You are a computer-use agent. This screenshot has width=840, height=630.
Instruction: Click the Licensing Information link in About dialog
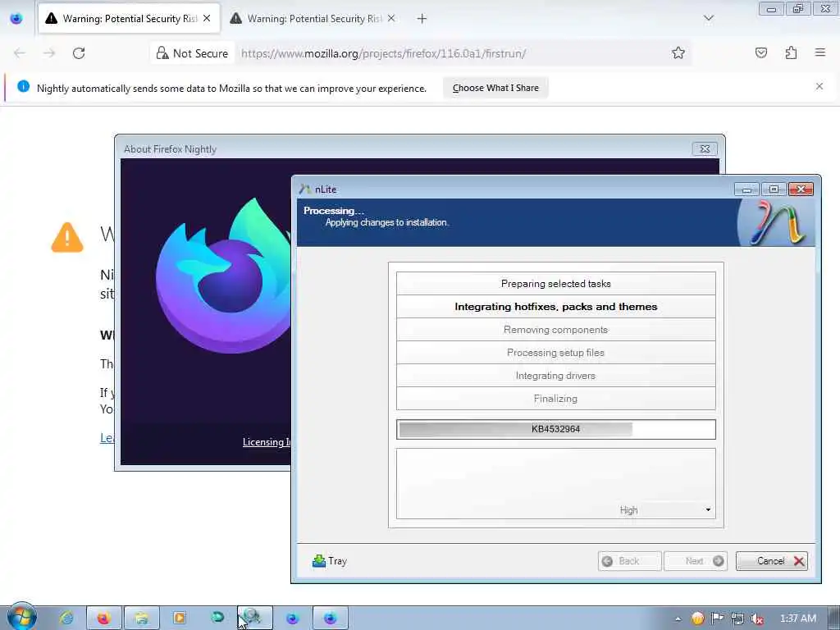coord(267,442)
